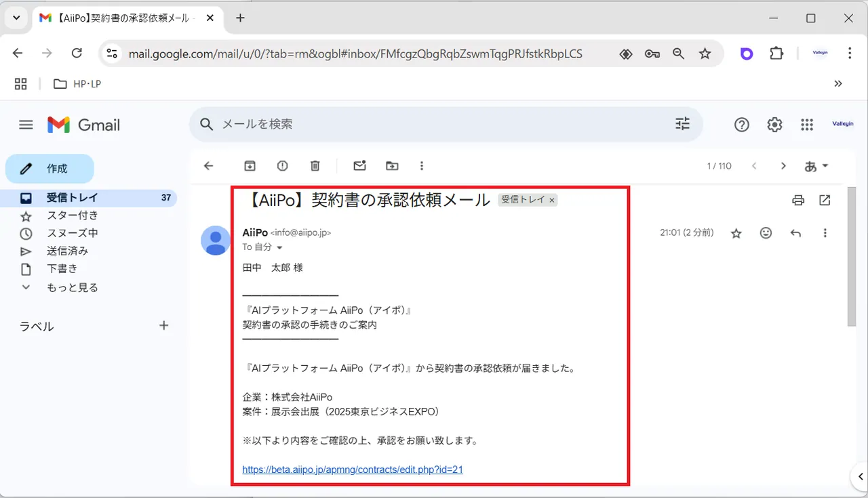868x498 pixels.
Task: Open スヌーズ中 folder
Action: (73, 233)
